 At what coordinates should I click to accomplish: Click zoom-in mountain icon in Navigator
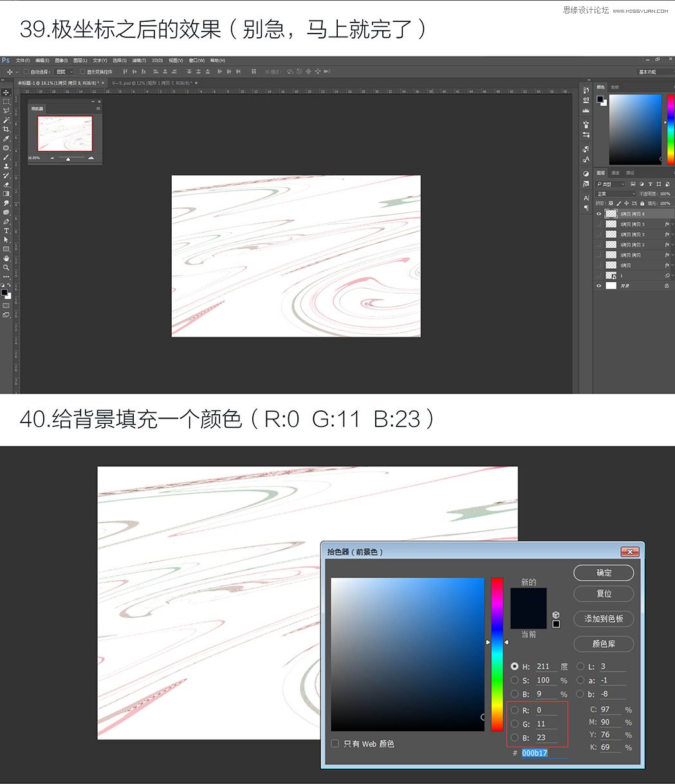point(91,158)
